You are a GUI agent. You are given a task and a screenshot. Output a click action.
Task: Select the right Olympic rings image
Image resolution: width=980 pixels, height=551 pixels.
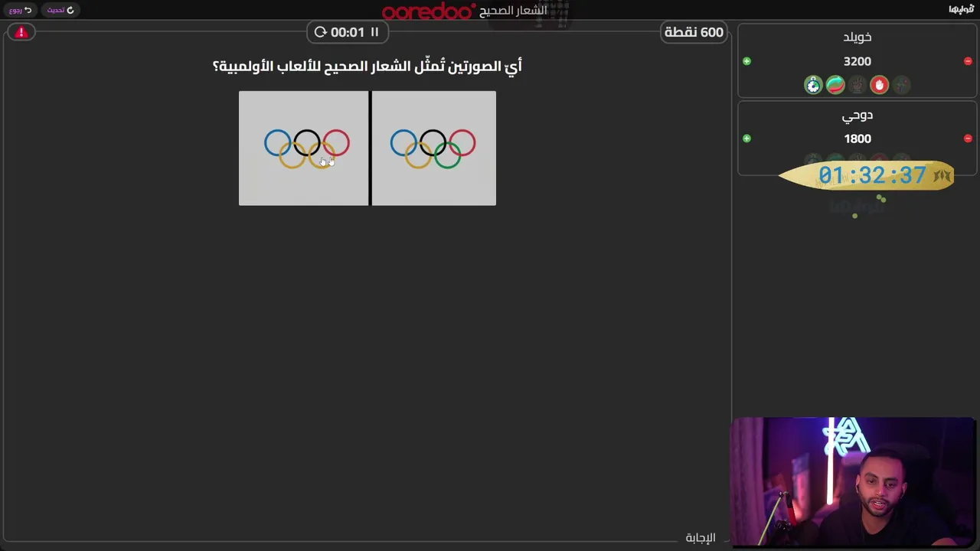point(433,148)
